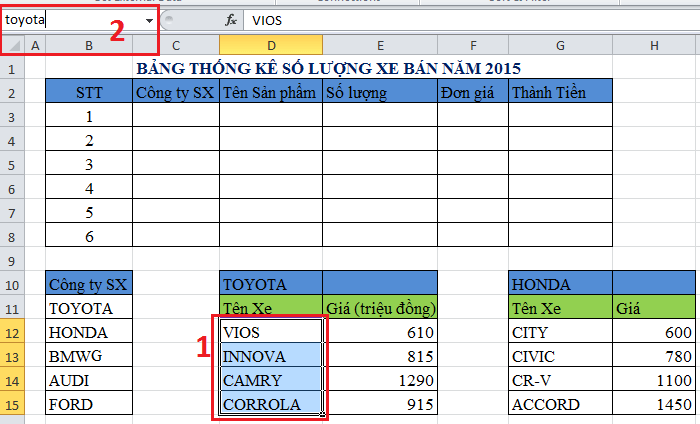This screenshot has height=424, width=700.
Task: Select column B header
Action: pyautogui.click(x=89, y=45)
